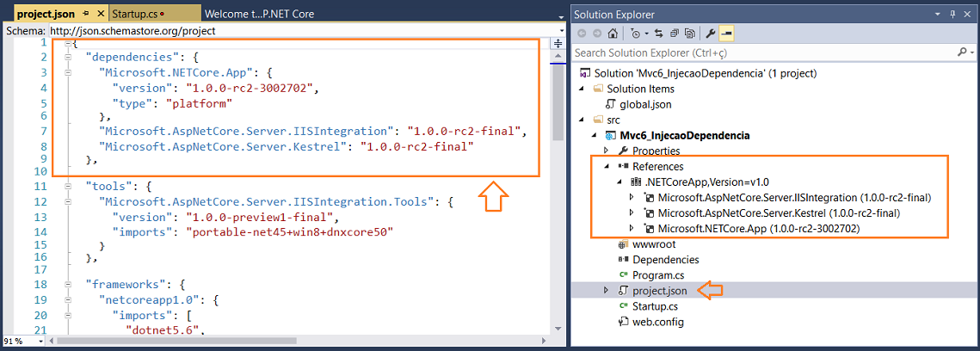The height and width of the screenshot is (351, 980).
Task: Select the References node
Action: pos(657,167)
